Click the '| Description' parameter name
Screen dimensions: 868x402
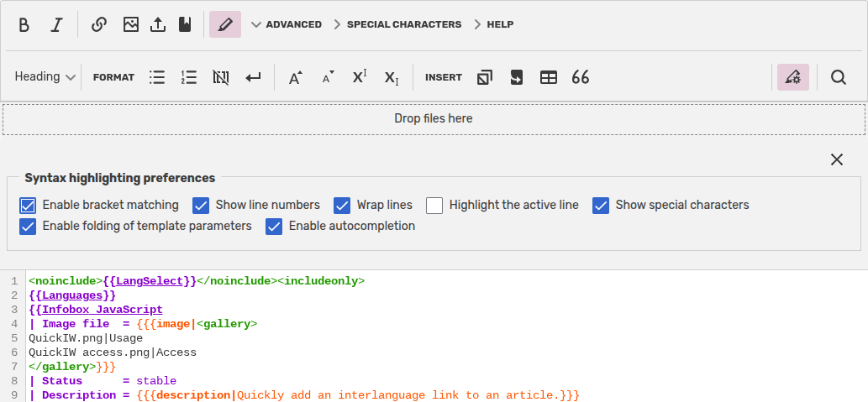[72, 395]
